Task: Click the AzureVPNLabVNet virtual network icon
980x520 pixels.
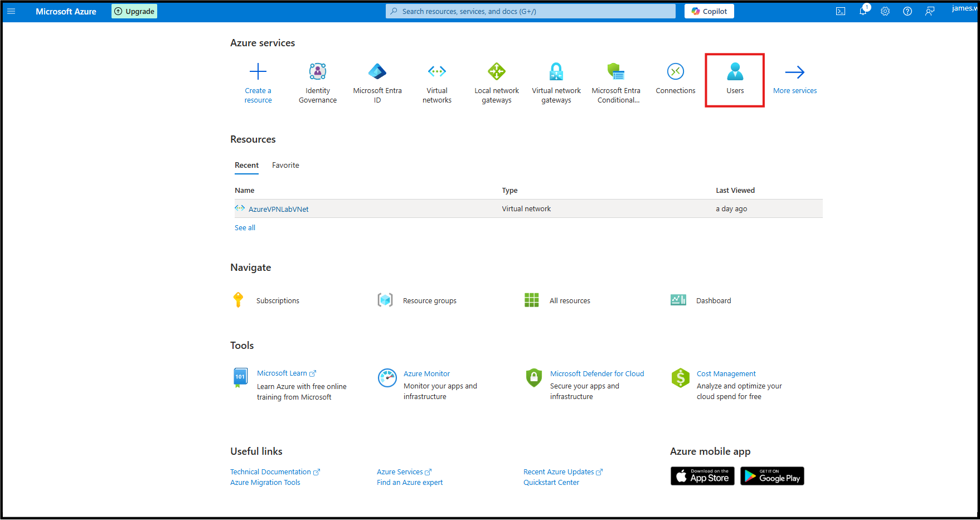Action: click(x=240, y=208)
